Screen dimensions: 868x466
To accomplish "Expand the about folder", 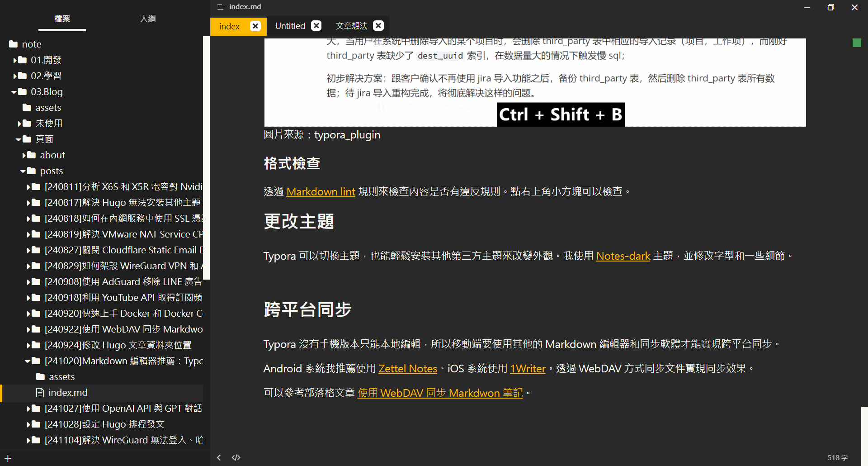I will [x=24, y=155].
